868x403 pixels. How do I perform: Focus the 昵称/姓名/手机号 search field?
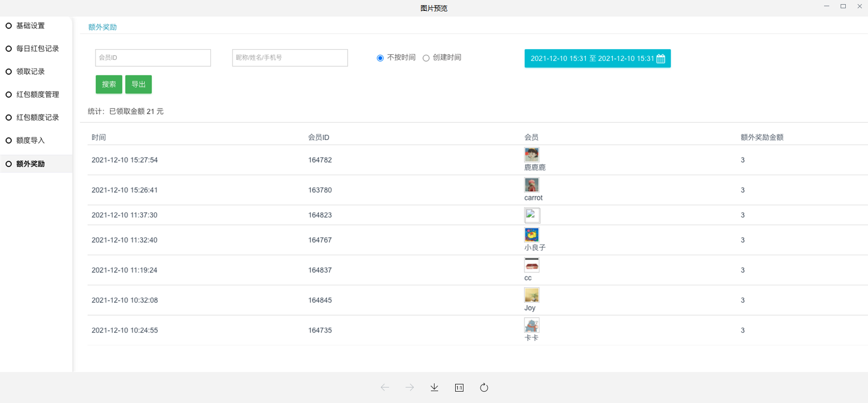290,58
